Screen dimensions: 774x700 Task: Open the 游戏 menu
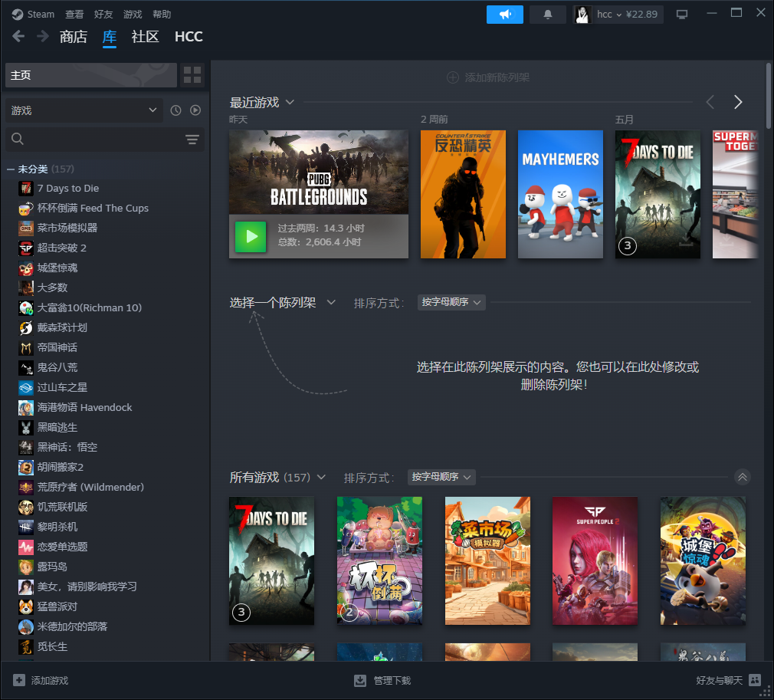[x=133, y=15]
